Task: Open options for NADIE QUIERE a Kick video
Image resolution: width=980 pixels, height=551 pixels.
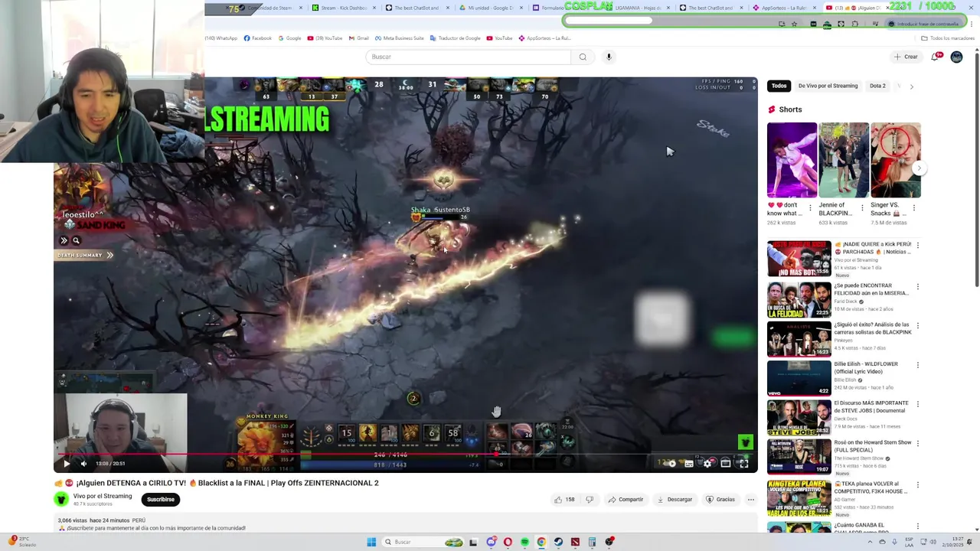Action: point(918,246)
